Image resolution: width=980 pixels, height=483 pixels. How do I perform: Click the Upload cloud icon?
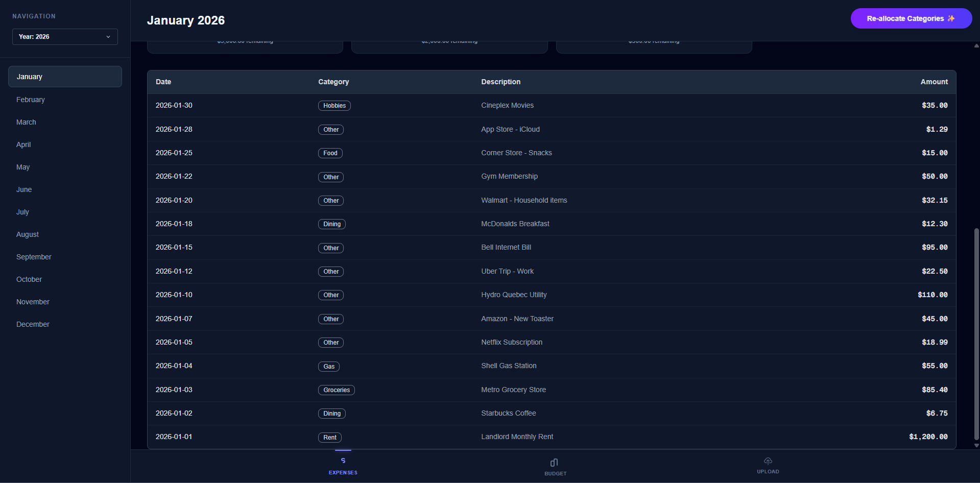click(768, 461)
